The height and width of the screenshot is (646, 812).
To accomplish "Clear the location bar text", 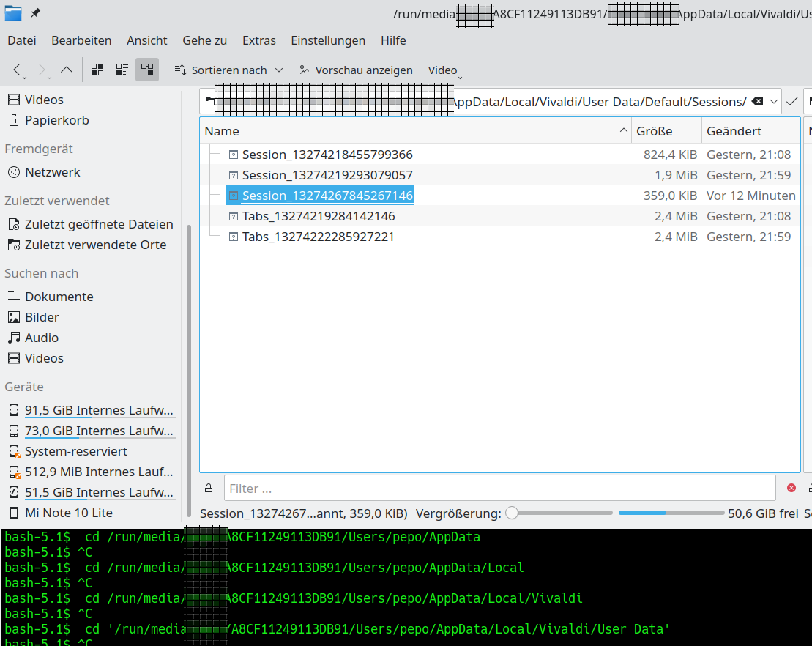I will point(758,101).
